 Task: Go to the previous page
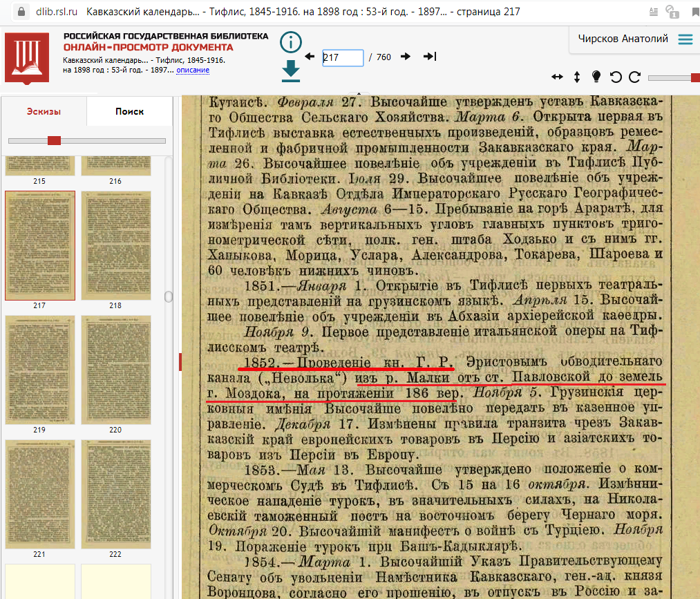pos(310,57)
